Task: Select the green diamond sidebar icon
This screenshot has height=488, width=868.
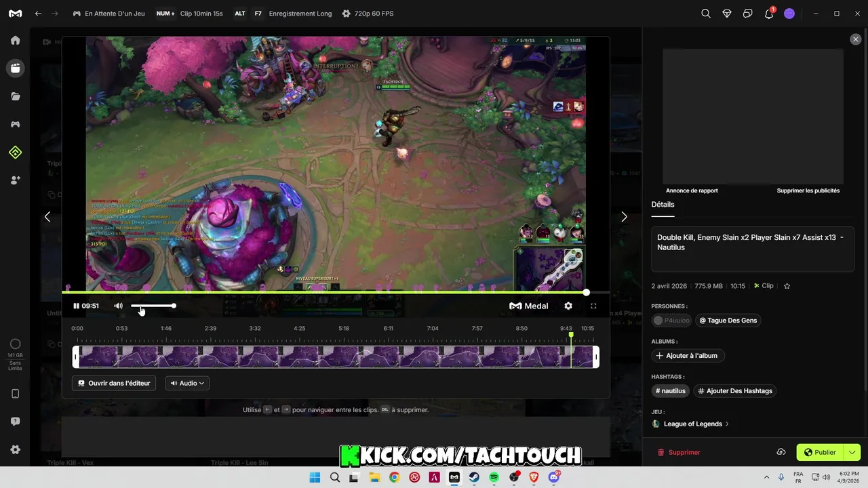Action: (x=15, y=152)
